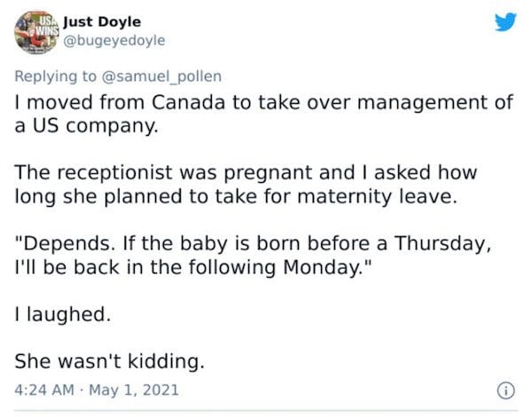Click the divider line below the timestamp

(266, 411)
